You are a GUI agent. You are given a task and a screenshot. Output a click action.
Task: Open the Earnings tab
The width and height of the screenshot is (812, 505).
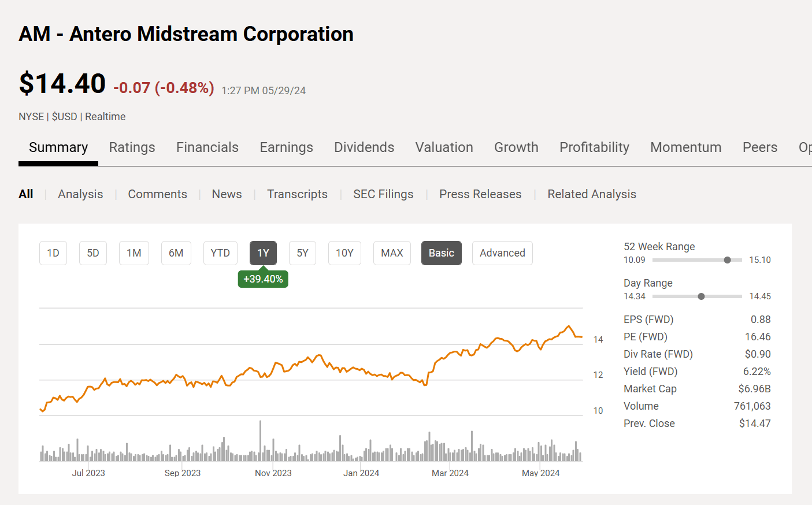pos(286,147)
